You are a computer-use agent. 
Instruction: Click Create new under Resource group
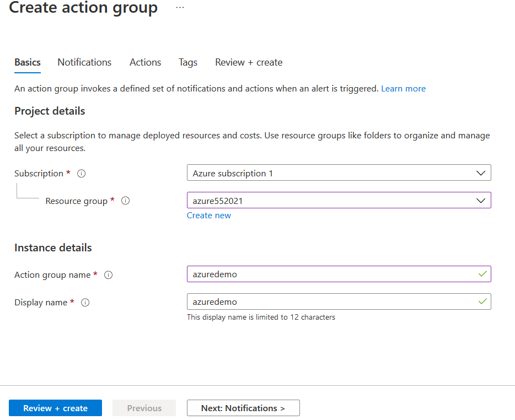click(209, 216)
